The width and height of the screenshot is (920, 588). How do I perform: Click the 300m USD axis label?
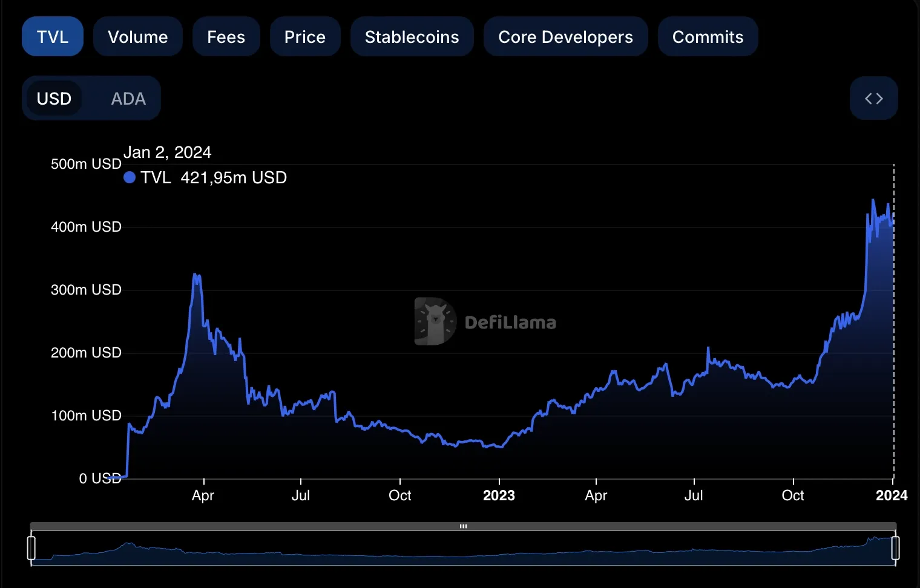86,290
